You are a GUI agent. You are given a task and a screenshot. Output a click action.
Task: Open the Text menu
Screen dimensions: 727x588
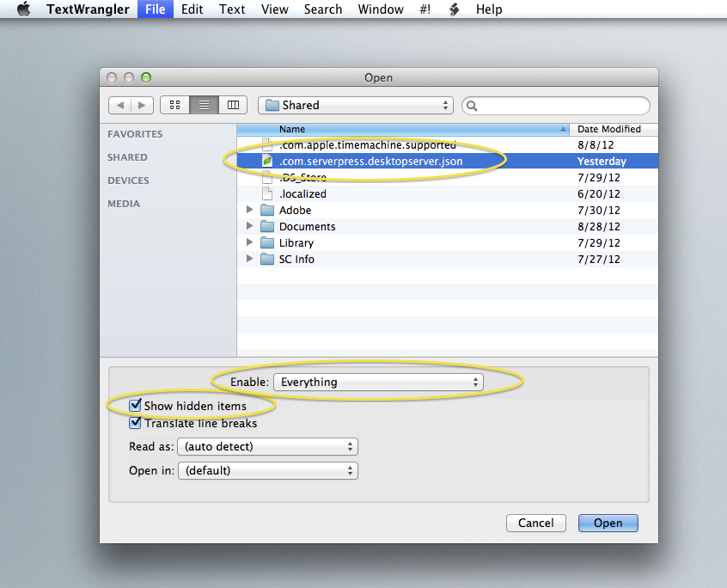click(232, 9)
